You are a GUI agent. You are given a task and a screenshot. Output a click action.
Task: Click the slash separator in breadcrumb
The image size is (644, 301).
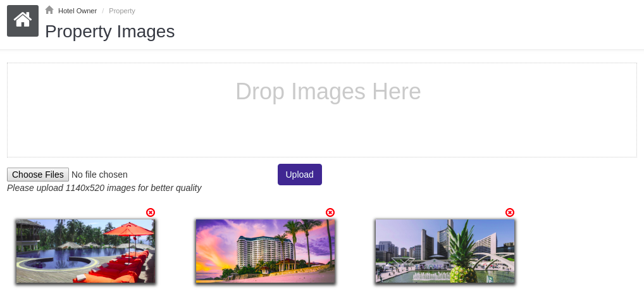(x=103, y=11)
